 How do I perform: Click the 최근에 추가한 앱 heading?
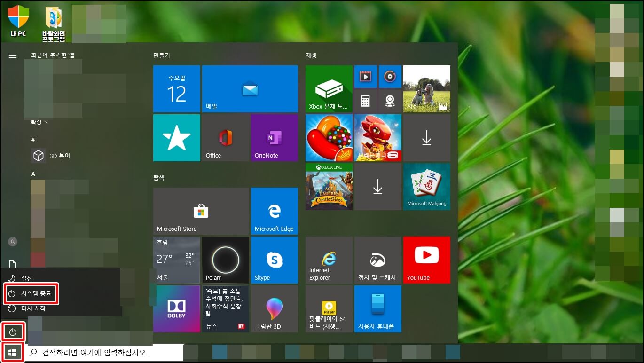(x=53, y=55)
